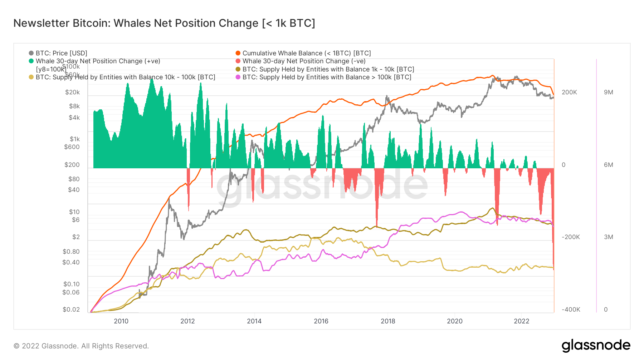Select the 2016 x-axis tick label
The image size is (644, 362).
pos(321,321)
